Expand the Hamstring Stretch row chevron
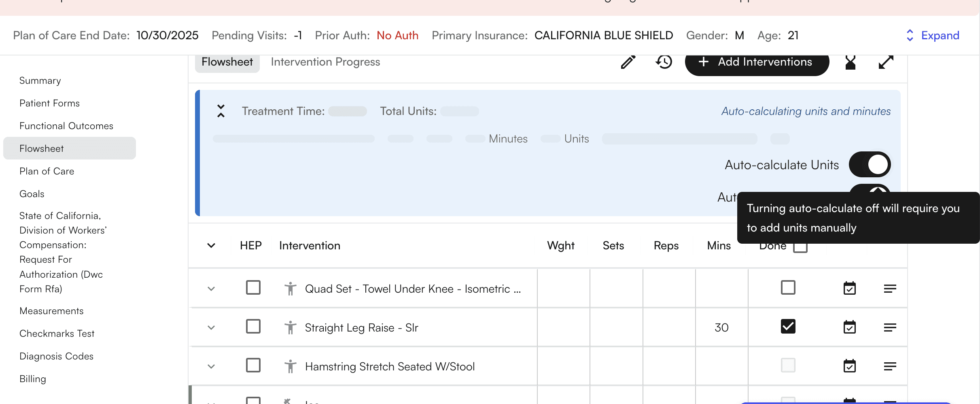This screenshot has height=404, width=980. click(211, 366)
